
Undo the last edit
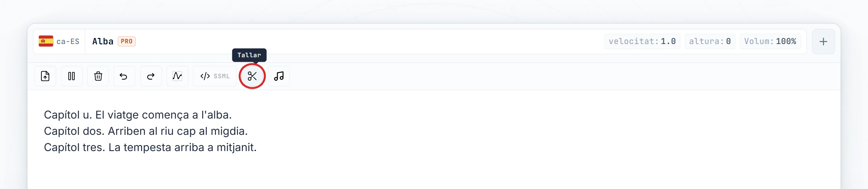[124, 76]
